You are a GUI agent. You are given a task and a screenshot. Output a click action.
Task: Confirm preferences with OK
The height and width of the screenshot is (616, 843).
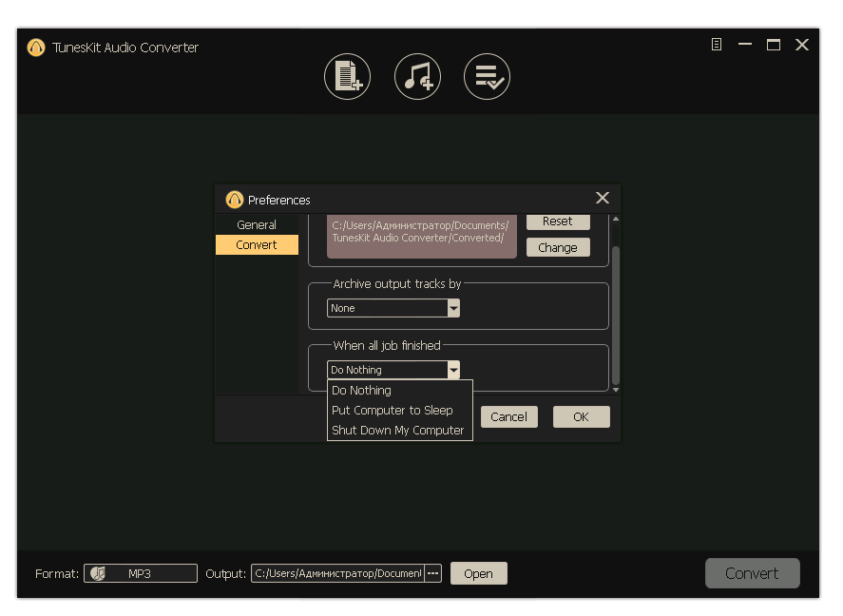581,416
